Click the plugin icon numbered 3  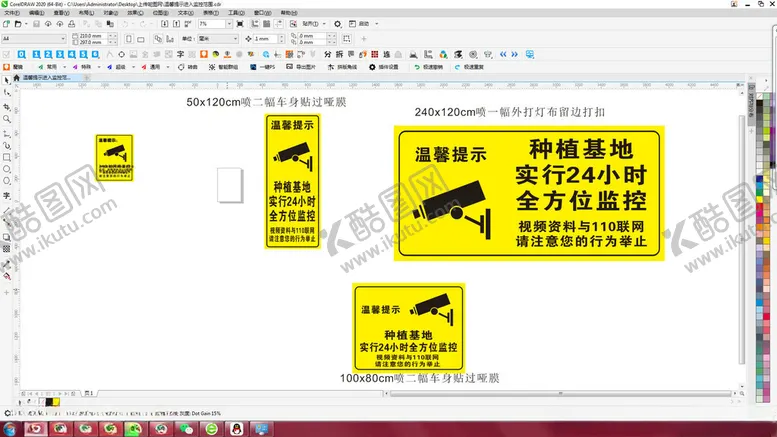[x=60, y=55]
